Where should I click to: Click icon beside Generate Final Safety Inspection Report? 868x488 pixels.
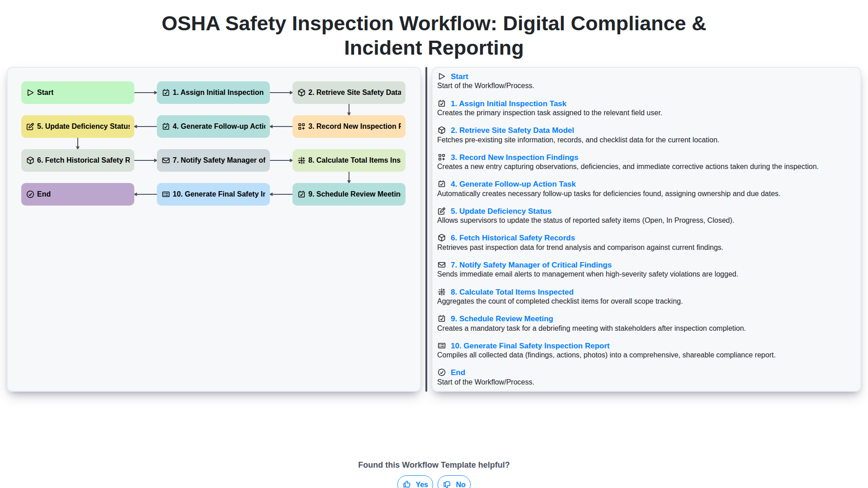(x=442, y=346)
